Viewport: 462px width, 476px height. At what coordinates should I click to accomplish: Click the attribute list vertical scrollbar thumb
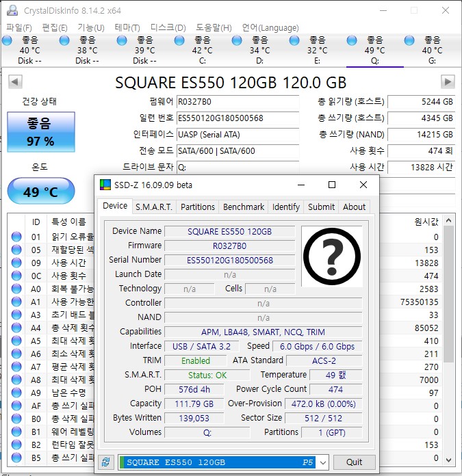[448, 294]
